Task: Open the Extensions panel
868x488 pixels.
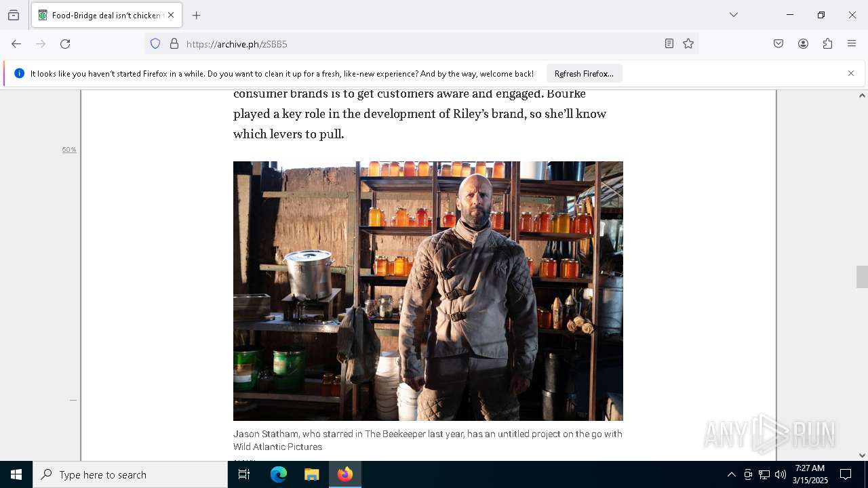Action: pyautogui.click(x=827, y=43)
